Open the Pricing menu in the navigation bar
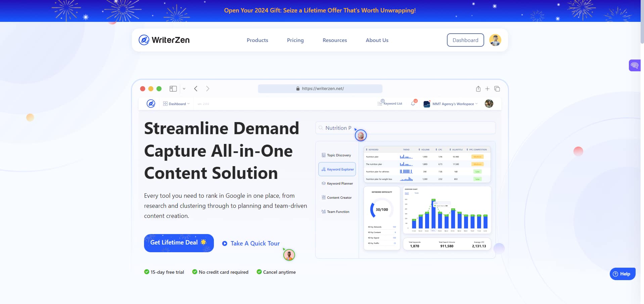Screen dimensions: 644x304 pos(295,40)
